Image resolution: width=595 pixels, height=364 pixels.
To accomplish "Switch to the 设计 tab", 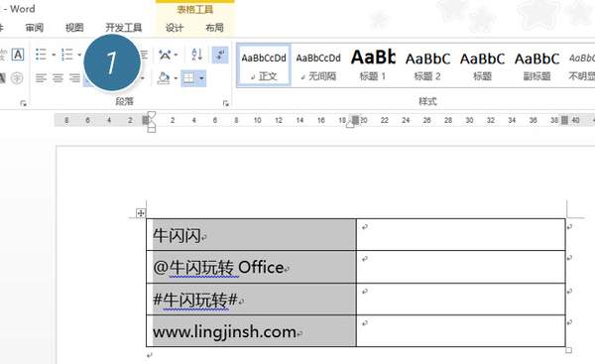I will coord(175,28).
